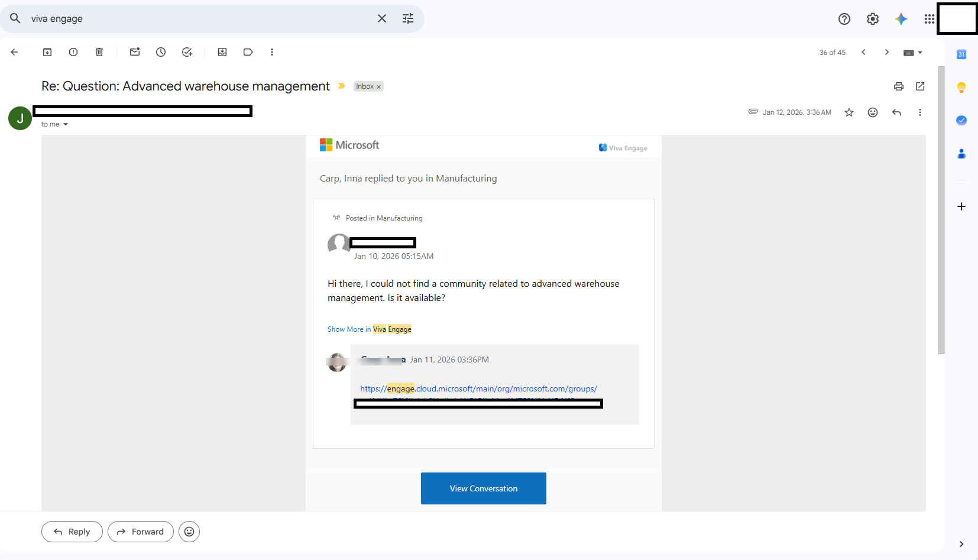The image size is (978, 560).
Task: Open Google Tasks in the side panel
Action: pyautogui.click(x=961, y=120)
